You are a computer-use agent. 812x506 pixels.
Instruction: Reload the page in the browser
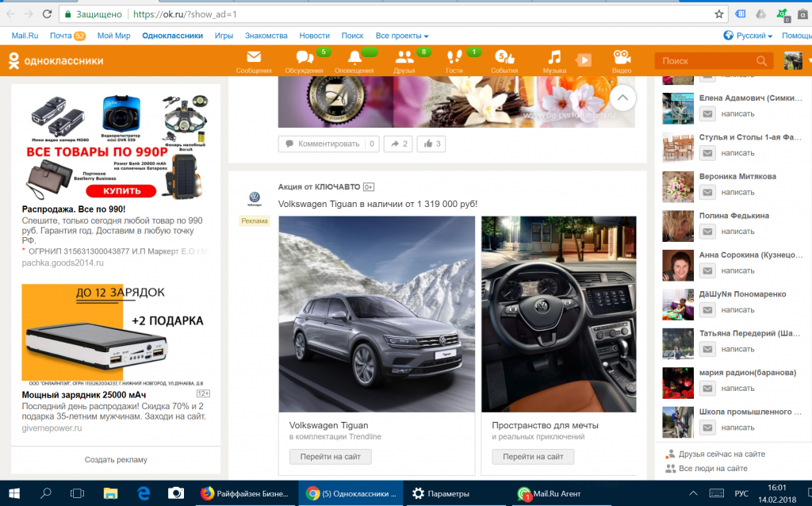coord(47,14)
